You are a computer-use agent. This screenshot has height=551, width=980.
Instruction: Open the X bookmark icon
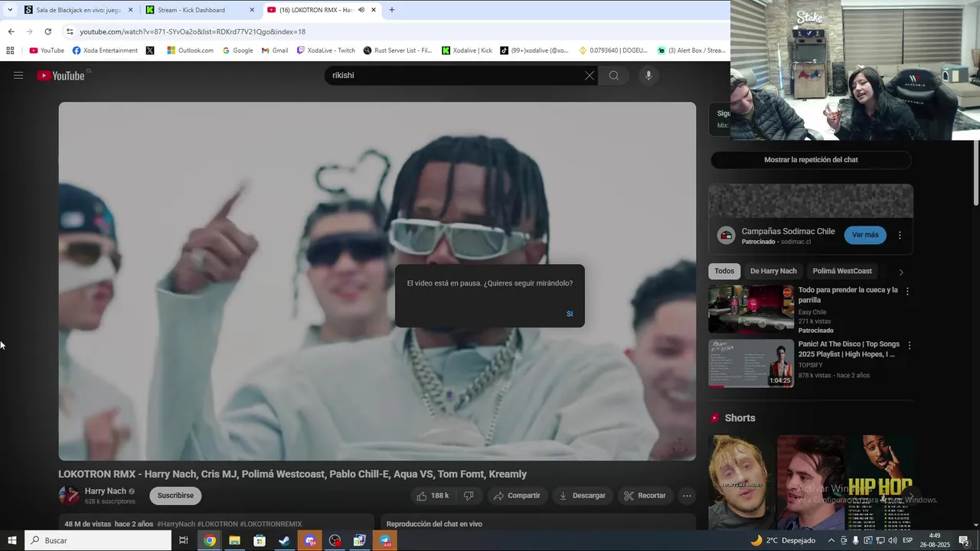pyautogui.click(x=150, y=51)
